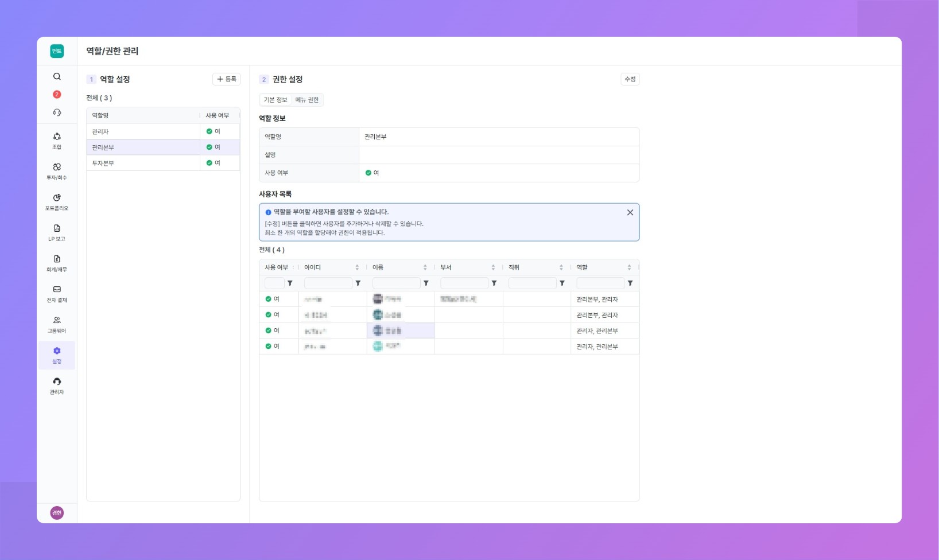Sort the user list by 역할 arrows

pos(629,267)
